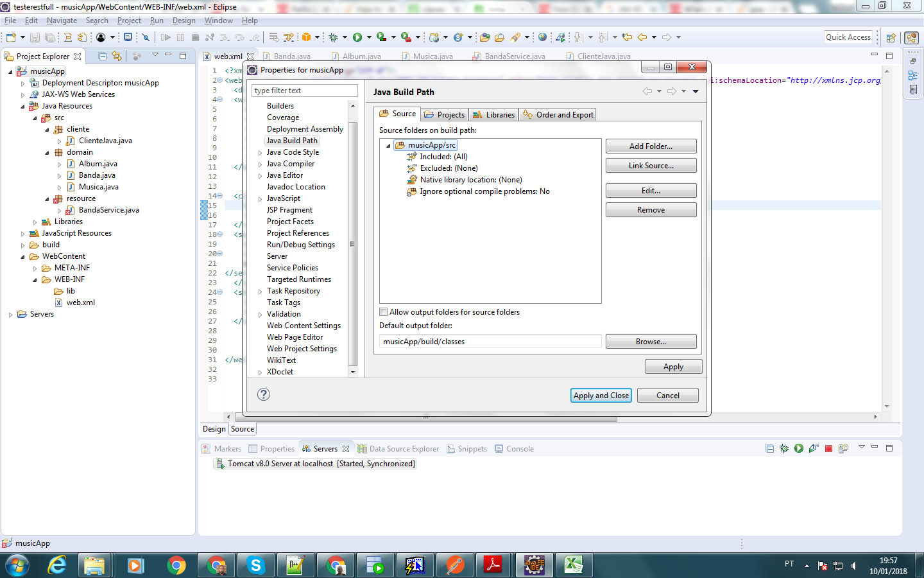Open the dialog view menu dropdown arrow
924x578 pixels.
pos(696,91)
